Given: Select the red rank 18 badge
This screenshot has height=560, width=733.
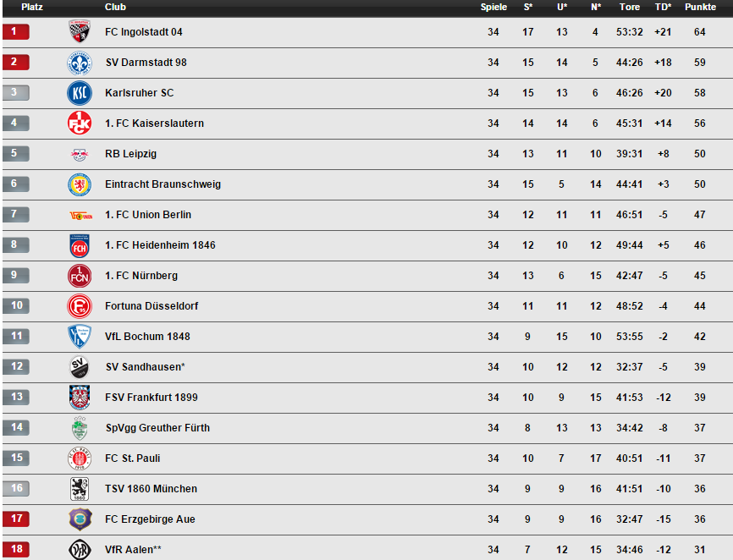Looking at the screenshot, I should (16, 549).
